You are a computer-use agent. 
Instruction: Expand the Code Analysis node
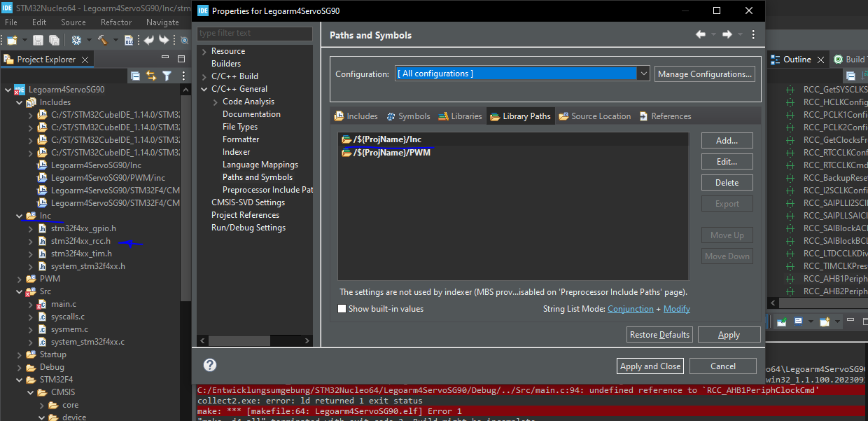point(216,102)
